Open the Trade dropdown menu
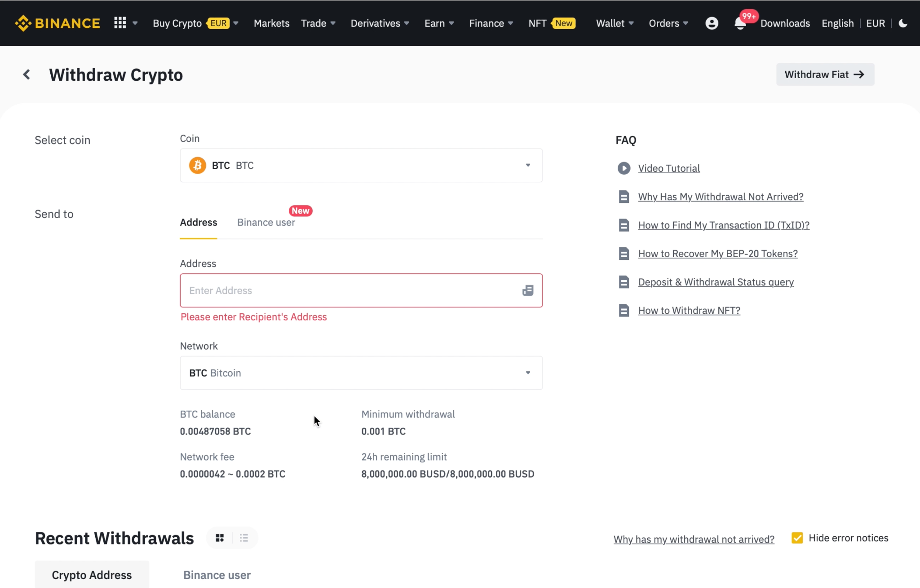This screenshot has width=920, height=588. click(x=318, y=23)
